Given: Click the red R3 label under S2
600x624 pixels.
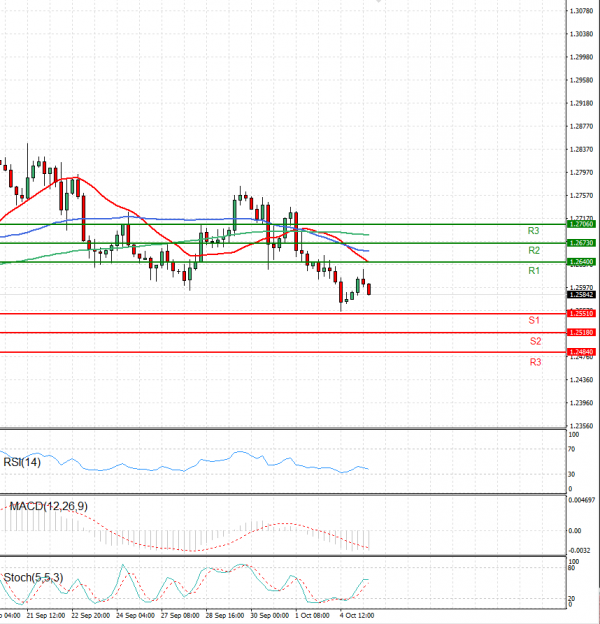Looking at the screenshot, I should (536, 362).
